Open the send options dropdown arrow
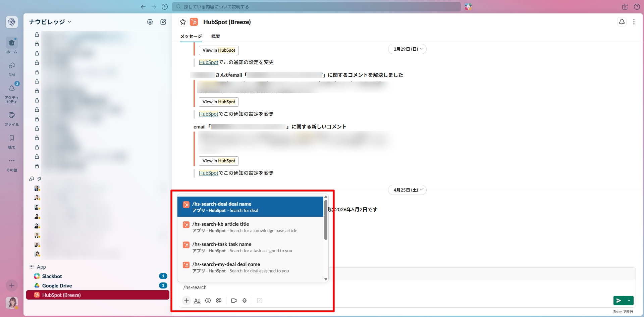This screenshot has height=317, width=644. (x=629, y=301)
